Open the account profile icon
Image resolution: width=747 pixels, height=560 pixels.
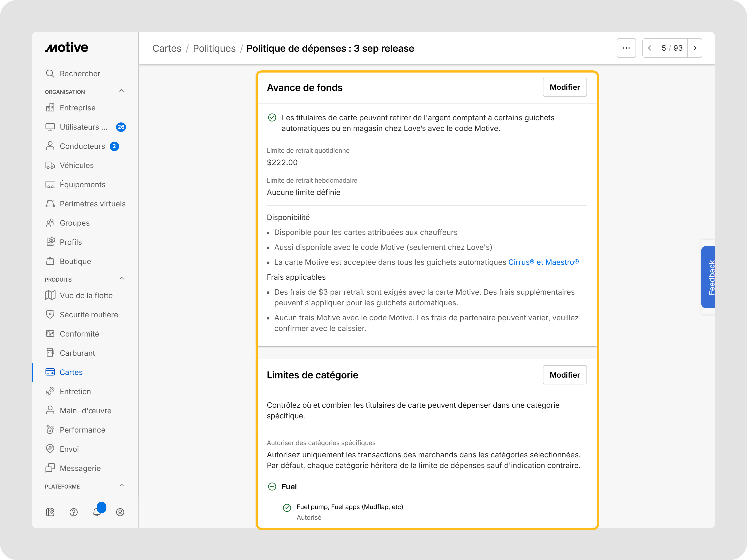pyautogui.click(x=120, y=513)
